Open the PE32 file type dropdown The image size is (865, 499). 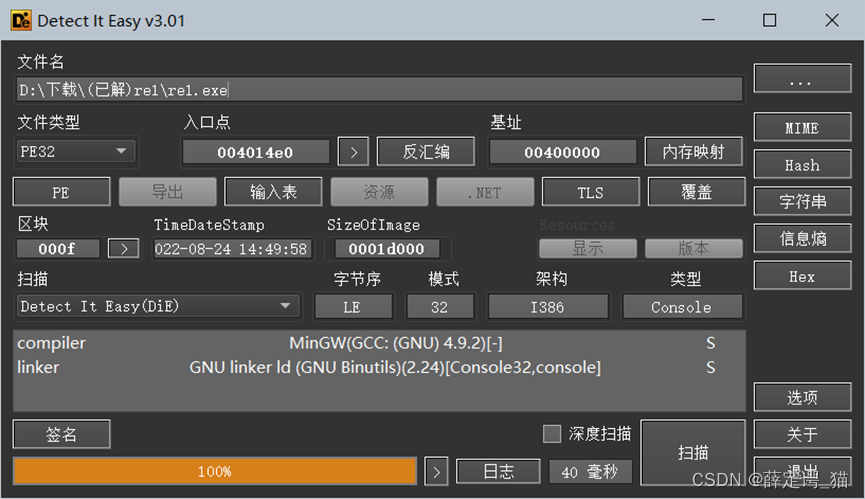[x=74, y=151]
